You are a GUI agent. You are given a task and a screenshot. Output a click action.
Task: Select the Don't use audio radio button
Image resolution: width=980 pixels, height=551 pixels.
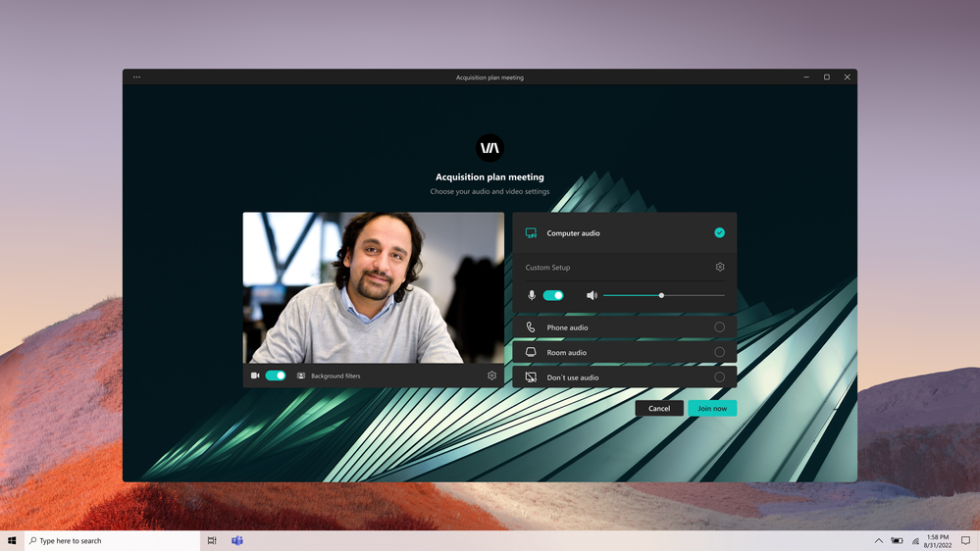point(719,377)
